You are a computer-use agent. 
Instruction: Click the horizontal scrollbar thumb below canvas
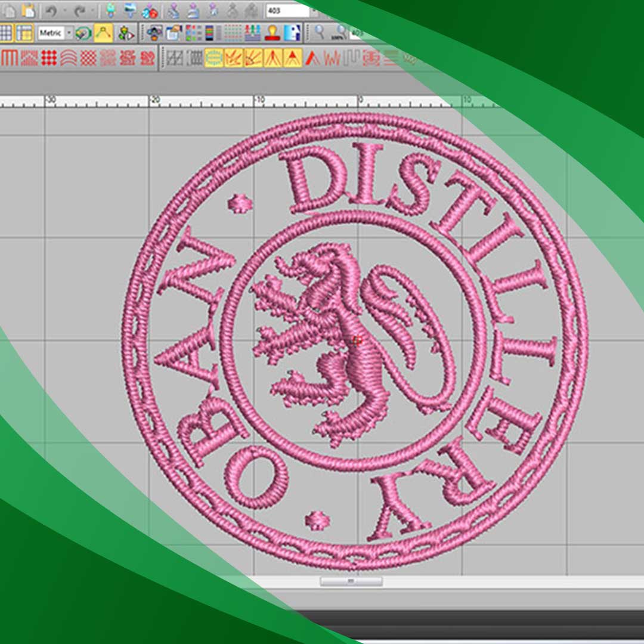pyautogui.click(x=351, y=581)
